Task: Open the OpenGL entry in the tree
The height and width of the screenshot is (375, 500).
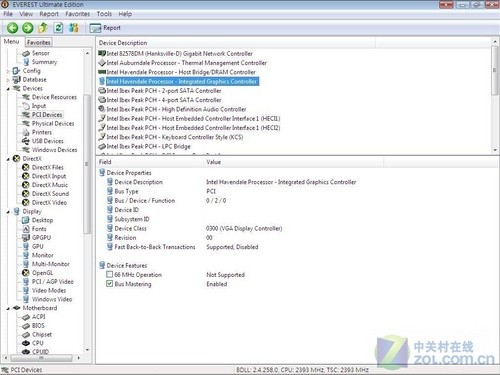Action: [42, 273]
